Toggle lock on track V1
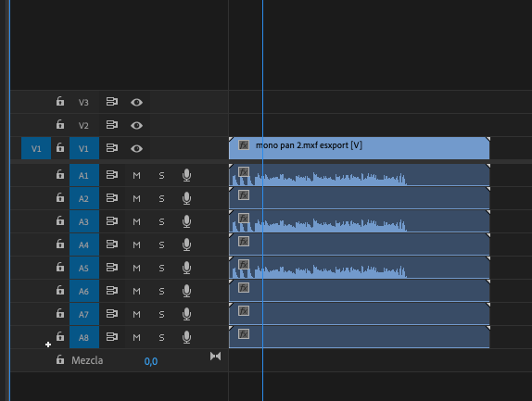This screenshot has height=401, width=532. pos(60,147)
